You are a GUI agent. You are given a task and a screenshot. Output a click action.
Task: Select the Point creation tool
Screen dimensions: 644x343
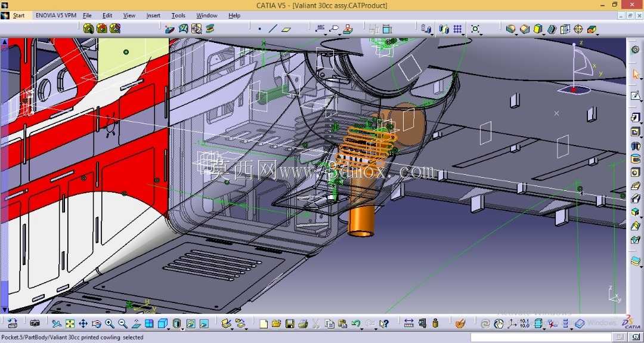tap(259, 29)
